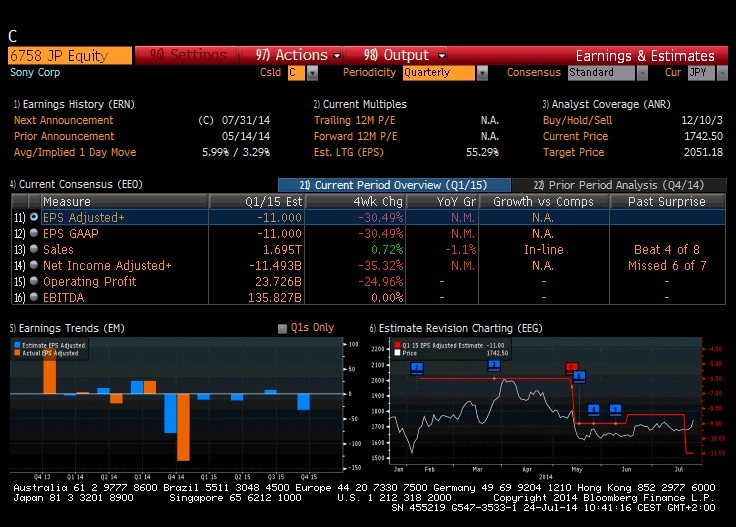Image resolution: width=736 pixels, height=527 pixels.
Task: Select the EPS Adjusted+ radio button
Action: [34, 217]
